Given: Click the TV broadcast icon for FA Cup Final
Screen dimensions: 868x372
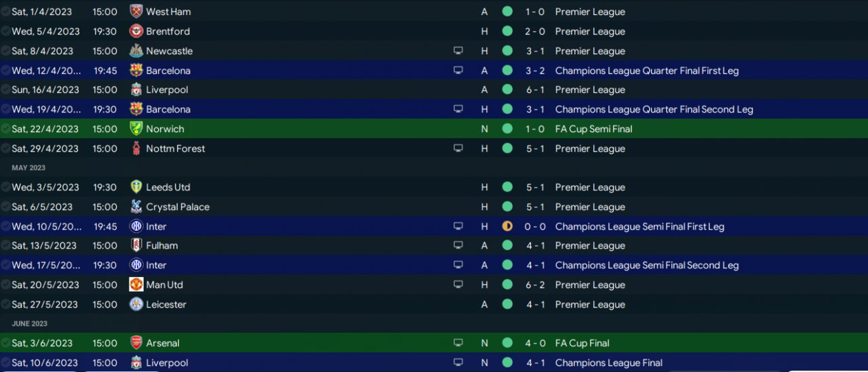Looking at the screenshot, I should tap(458, 343).
